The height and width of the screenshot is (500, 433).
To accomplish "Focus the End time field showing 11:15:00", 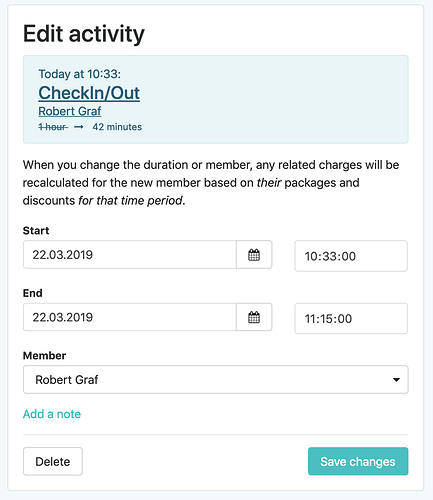I will click(x=351, y=318).
